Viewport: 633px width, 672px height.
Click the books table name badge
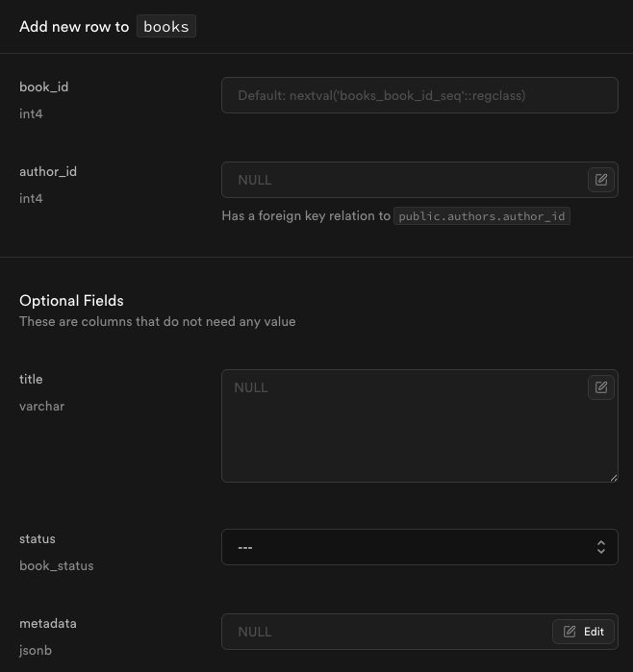(x=166, y=27)
